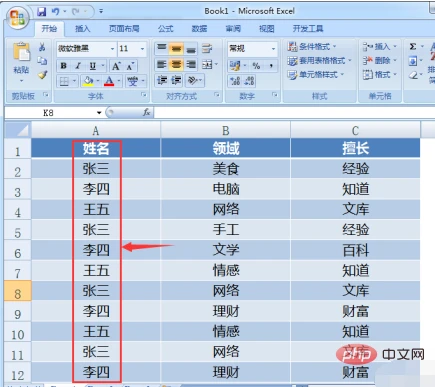Open the fill color dropdown arrow
The width and height of the screenshot is (435, 387).
pos(98,81)
